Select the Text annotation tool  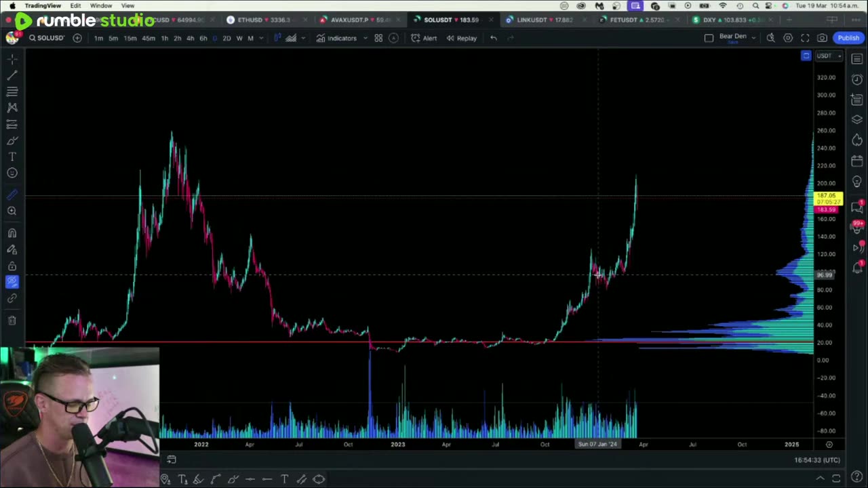tap(12, 157)
